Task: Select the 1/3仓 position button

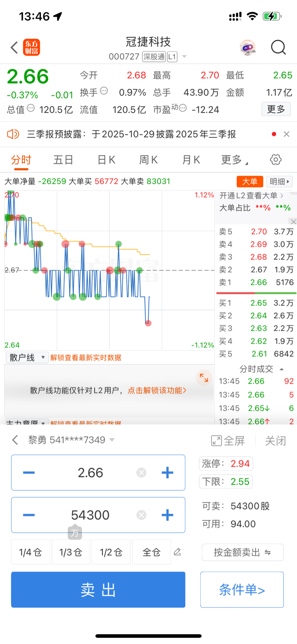Action: coord(71,552)
